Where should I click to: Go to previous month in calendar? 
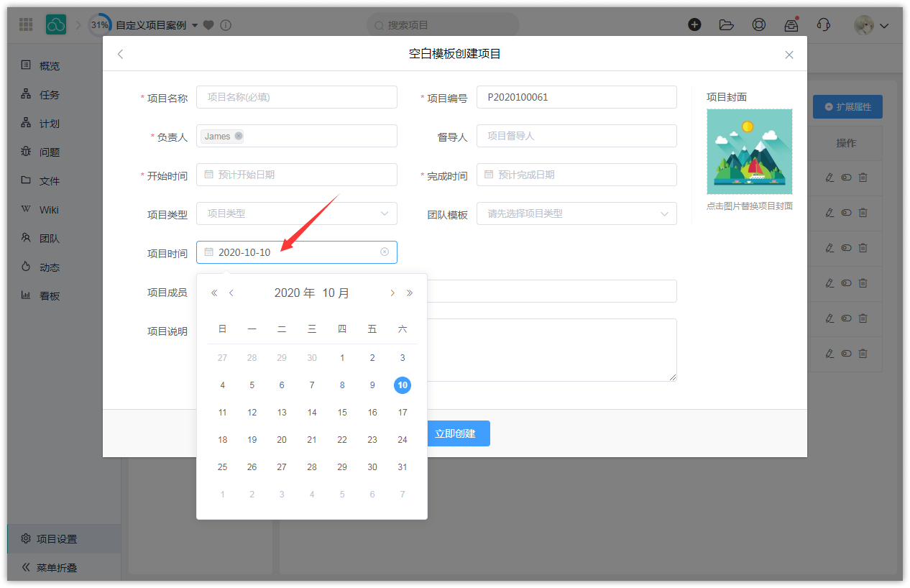pyautogui.click(x=231, y=293)
